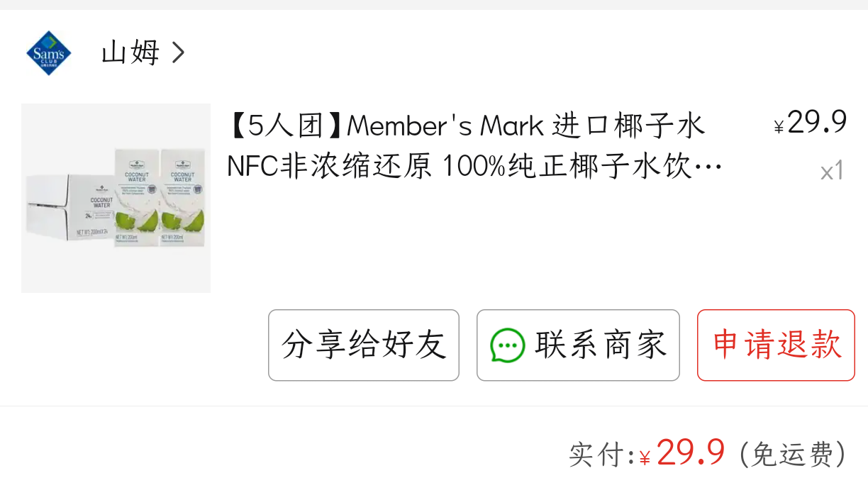
Task: Expand store details via chevron beside 山姆
Action: click(x=178, y=52)
